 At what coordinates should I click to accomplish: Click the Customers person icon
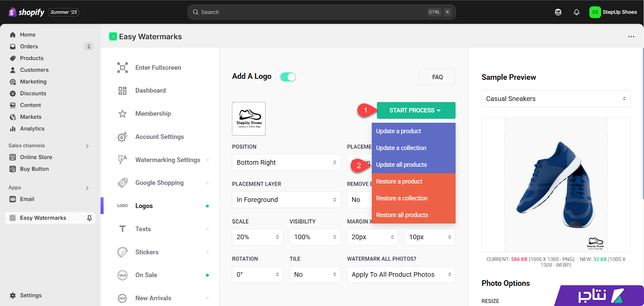(x=13, y=70)
